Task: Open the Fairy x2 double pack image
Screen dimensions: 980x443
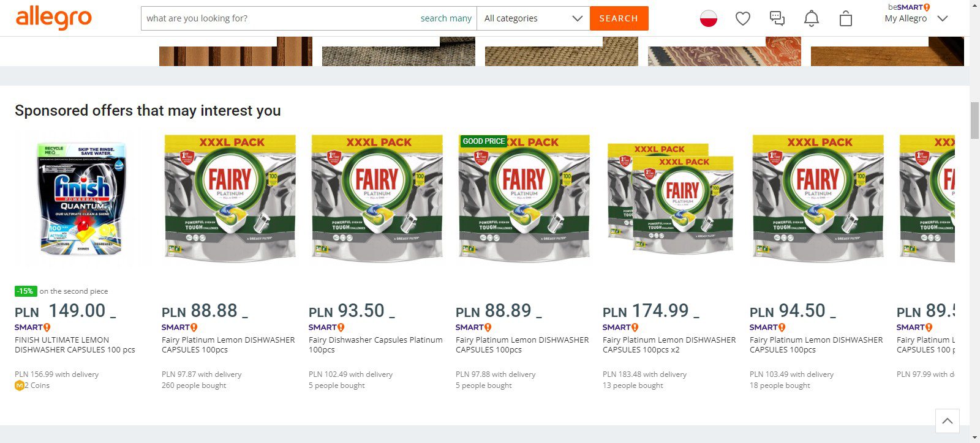Action: click(670, 199)
